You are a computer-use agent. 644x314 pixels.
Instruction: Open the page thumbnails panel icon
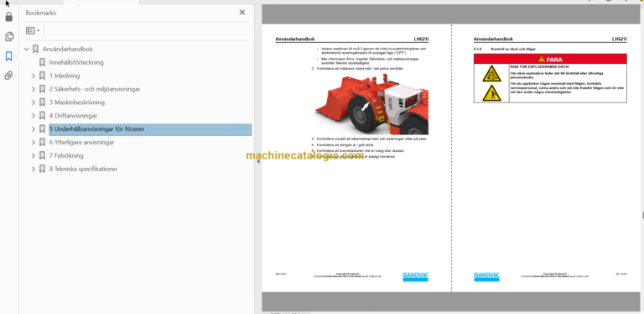point(8,37)
